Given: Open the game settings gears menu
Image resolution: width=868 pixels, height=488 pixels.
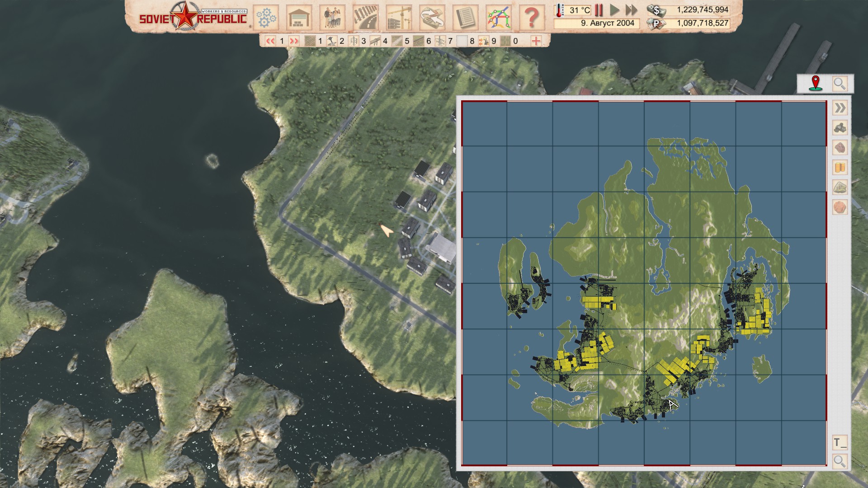Looking at the screenshot, I should coord(266,18).
